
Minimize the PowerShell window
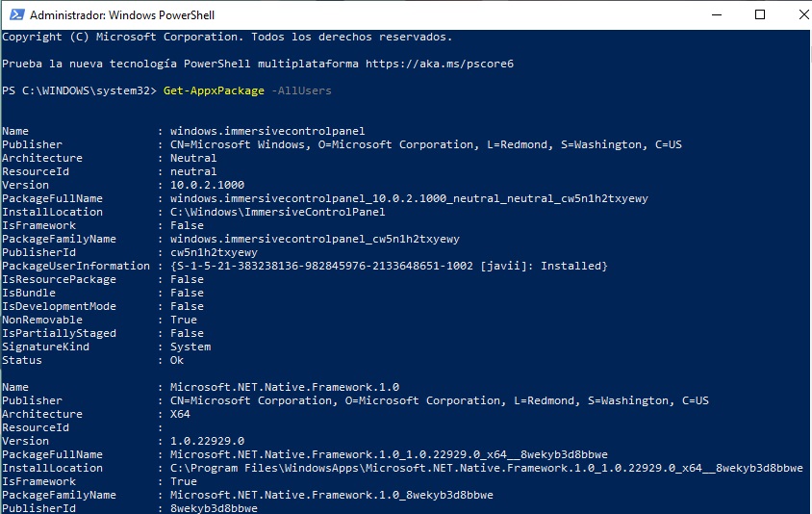716,14
